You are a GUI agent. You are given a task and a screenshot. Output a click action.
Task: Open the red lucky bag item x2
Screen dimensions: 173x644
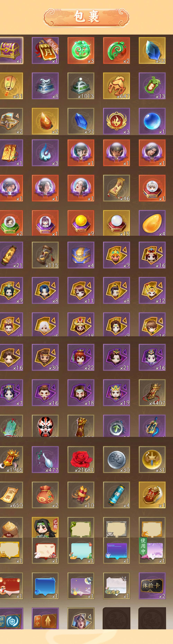pos(45,495)
